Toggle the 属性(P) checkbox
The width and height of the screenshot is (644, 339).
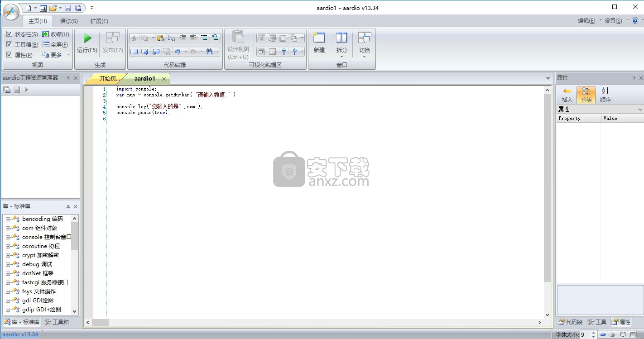point(9,55)
